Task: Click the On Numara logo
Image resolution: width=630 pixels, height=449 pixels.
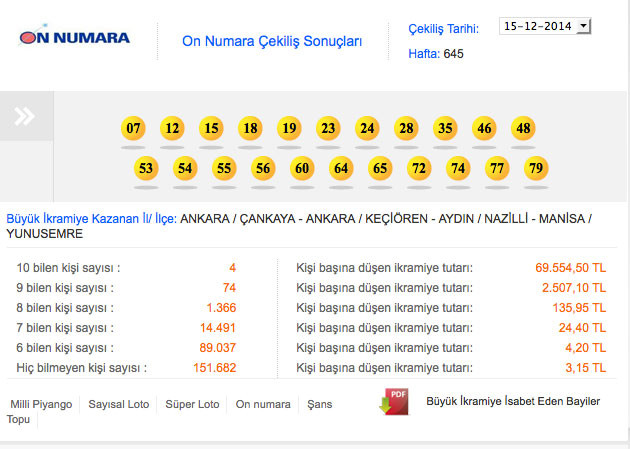Action: [x=74, y=37]
